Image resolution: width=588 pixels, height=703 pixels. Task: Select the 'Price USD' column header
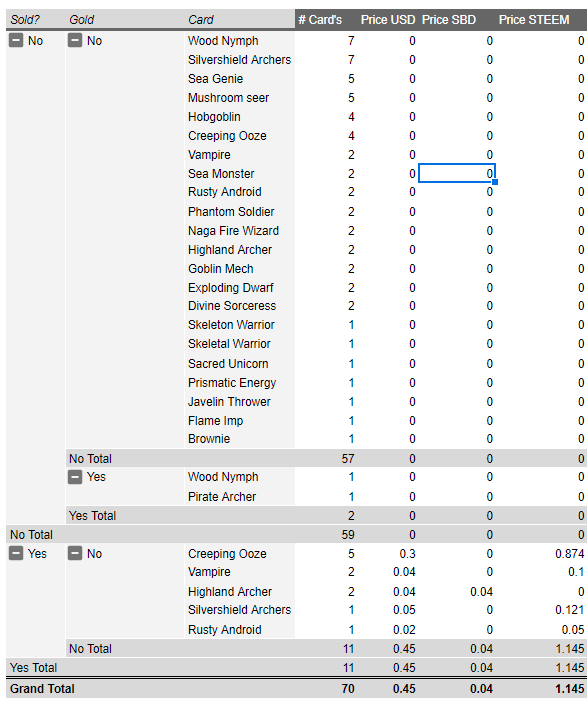[x=388, y=20]
